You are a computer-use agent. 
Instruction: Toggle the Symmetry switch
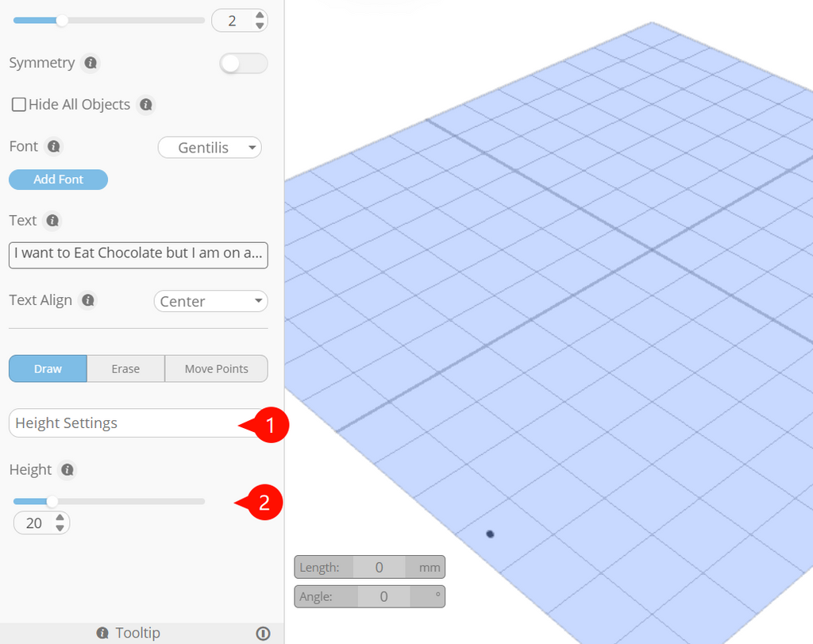coord(243,64)
